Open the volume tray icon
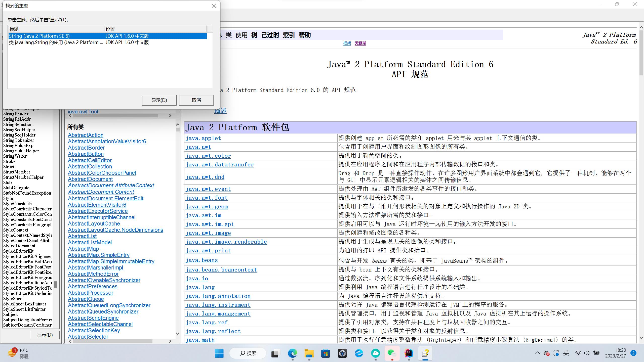Screen dimensions: 644x362 587,353
